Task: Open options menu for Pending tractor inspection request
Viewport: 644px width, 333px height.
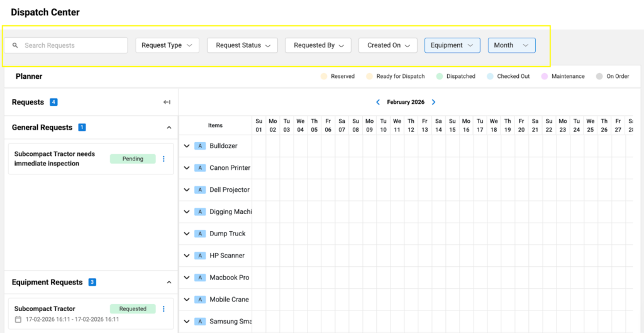Action: (164, 159)
